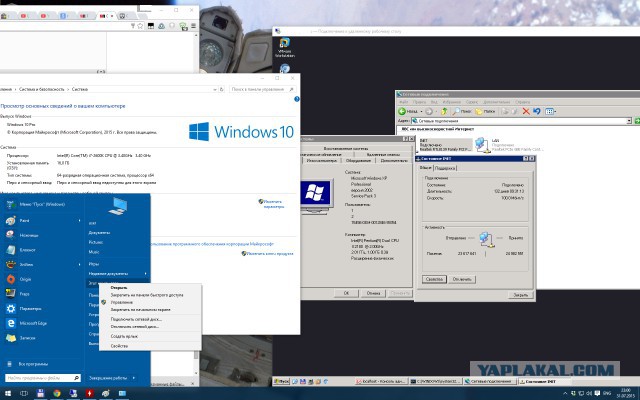Click blue Undo arrow in Network Connections toolbar
The image size is (640, 400).
coord(537,111)
